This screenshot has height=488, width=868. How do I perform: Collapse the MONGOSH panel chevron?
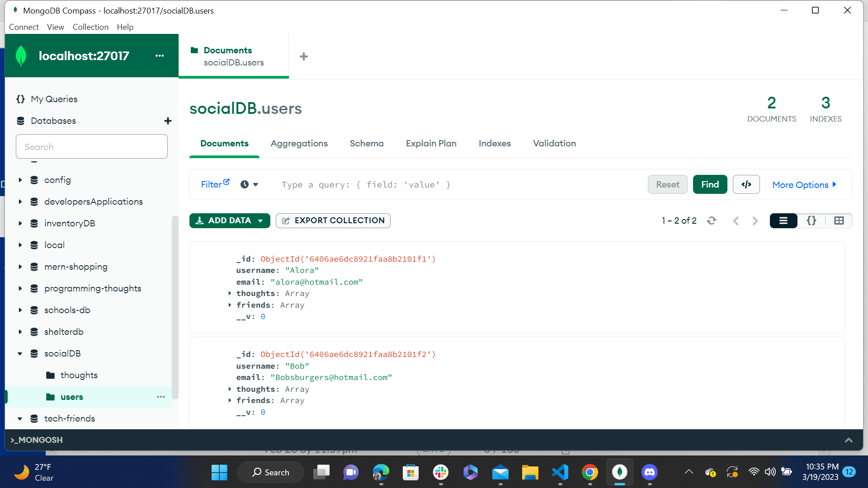[x=849, y=440]
